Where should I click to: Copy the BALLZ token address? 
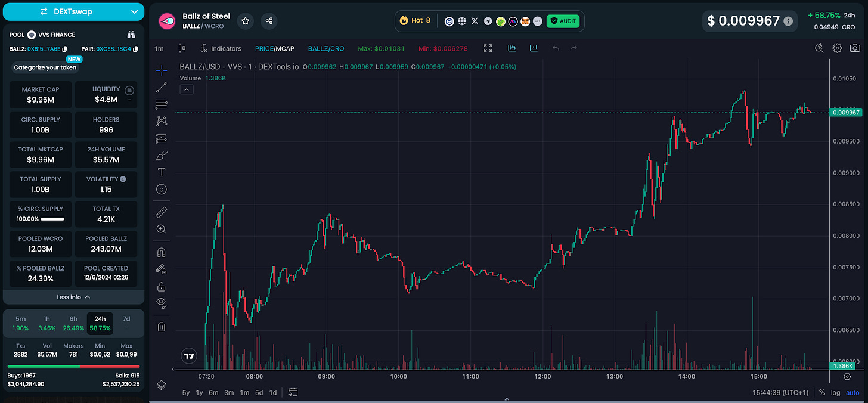pos(65,49)
